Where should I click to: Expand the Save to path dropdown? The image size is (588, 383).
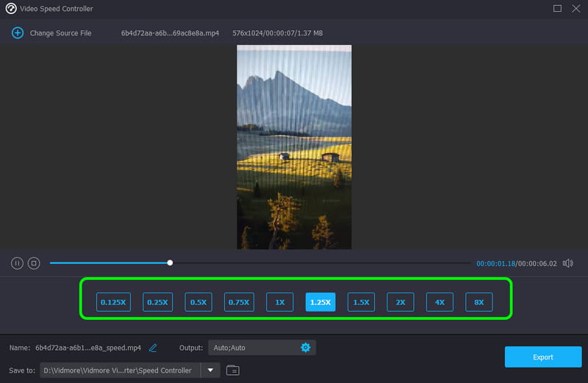coord(210,371)
